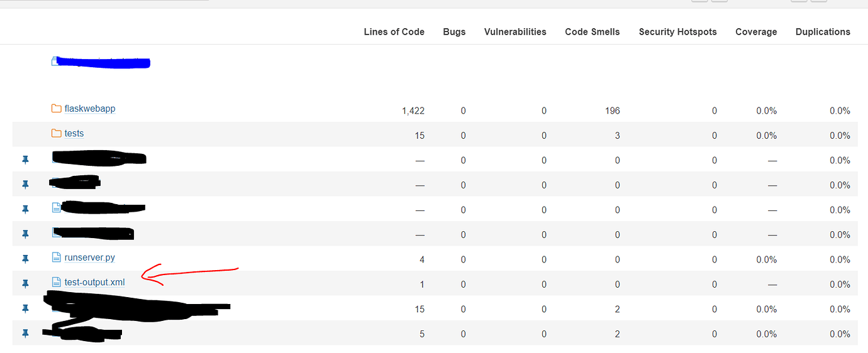Click the pin icon in the last row
The image size is (868, 353).
(25, 334)
